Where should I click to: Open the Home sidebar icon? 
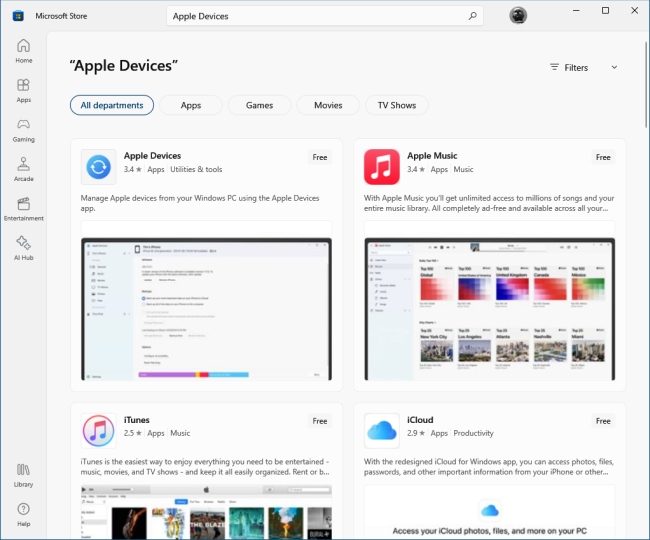pyautogui.click(x=23, y=50)
